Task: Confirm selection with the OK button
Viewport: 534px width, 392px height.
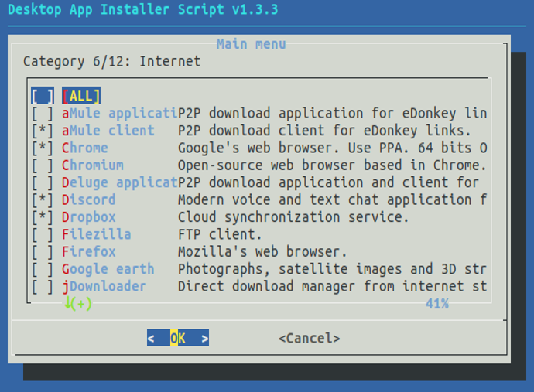Action: [178, 338]
